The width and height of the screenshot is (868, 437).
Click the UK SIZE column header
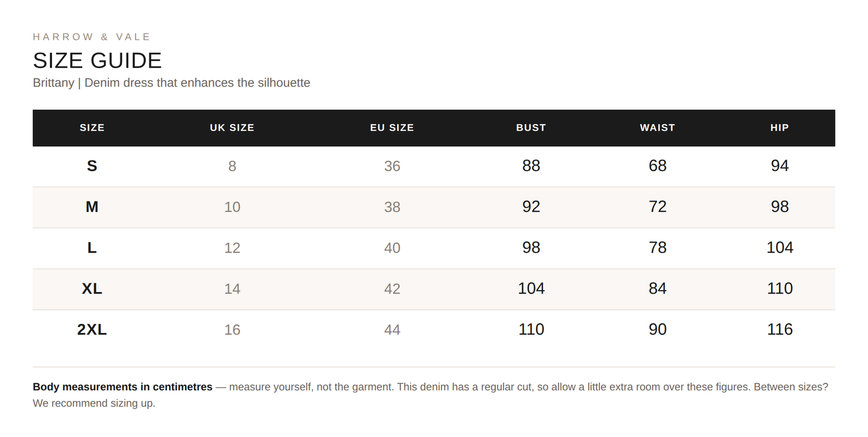point(232,128)
